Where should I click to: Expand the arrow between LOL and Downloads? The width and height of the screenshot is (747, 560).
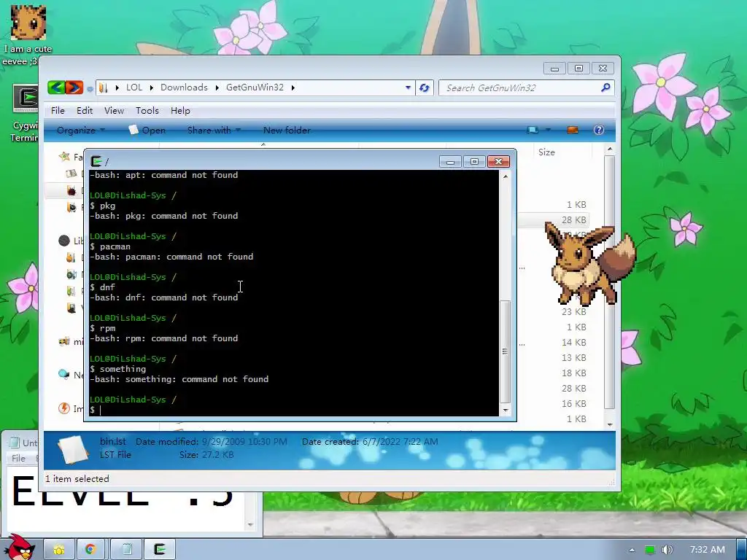(152, 87)
